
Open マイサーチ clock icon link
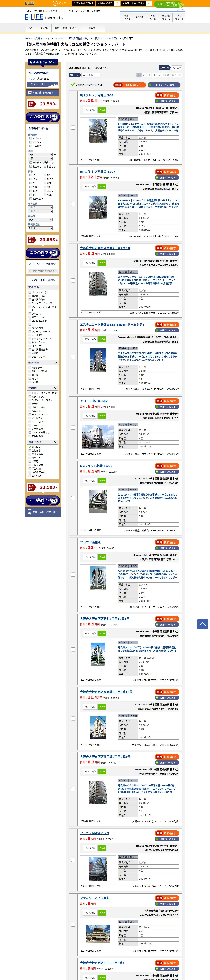pyautogui.click(x=62, y=3)
